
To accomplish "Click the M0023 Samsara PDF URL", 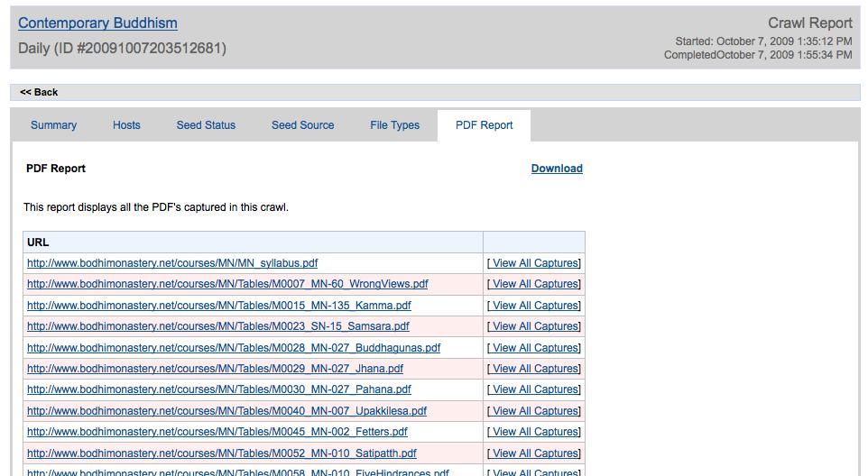I will [x=218, y=326].
